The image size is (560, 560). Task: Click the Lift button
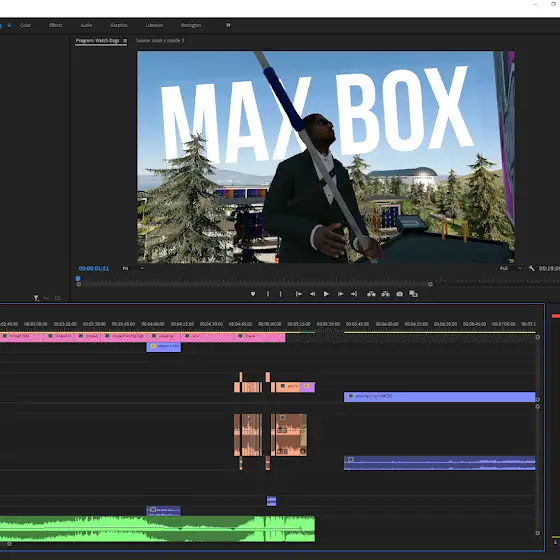(371, 294)
